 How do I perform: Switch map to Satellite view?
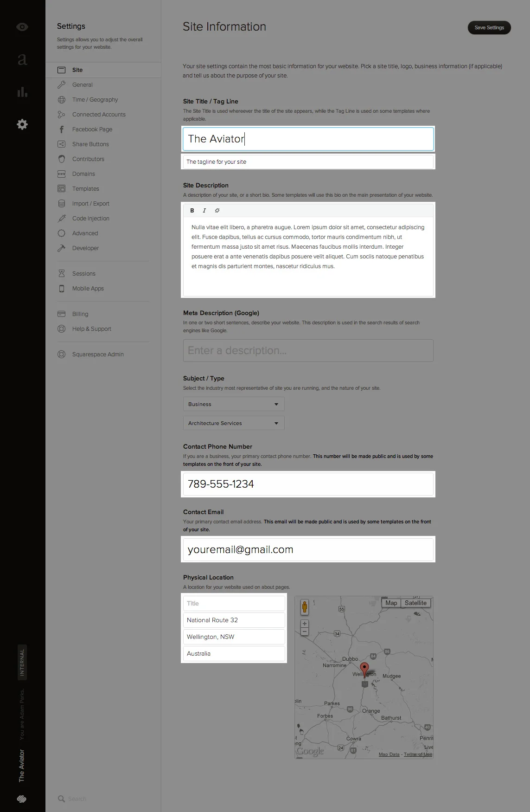(x=415, y=603)
